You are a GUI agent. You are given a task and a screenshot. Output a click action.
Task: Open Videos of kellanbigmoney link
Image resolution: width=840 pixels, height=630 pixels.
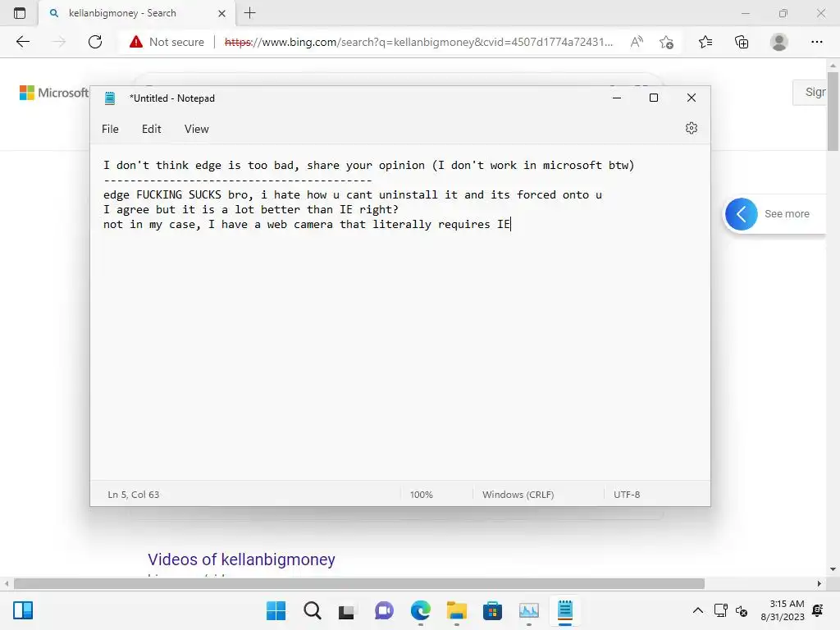point(241,559)
